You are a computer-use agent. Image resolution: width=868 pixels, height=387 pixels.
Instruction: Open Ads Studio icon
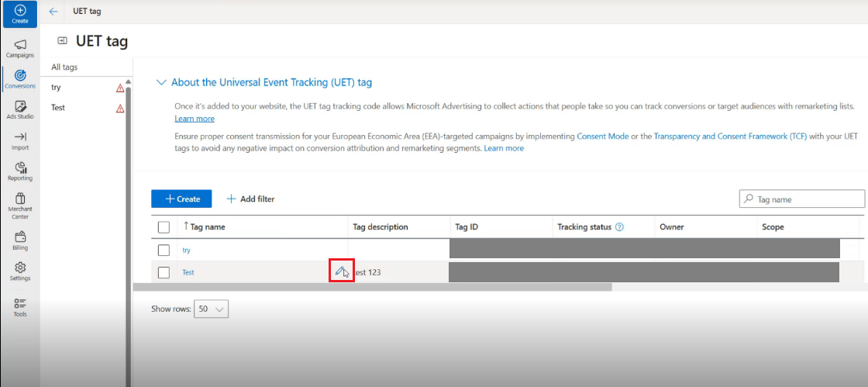(x=20, y=105)
